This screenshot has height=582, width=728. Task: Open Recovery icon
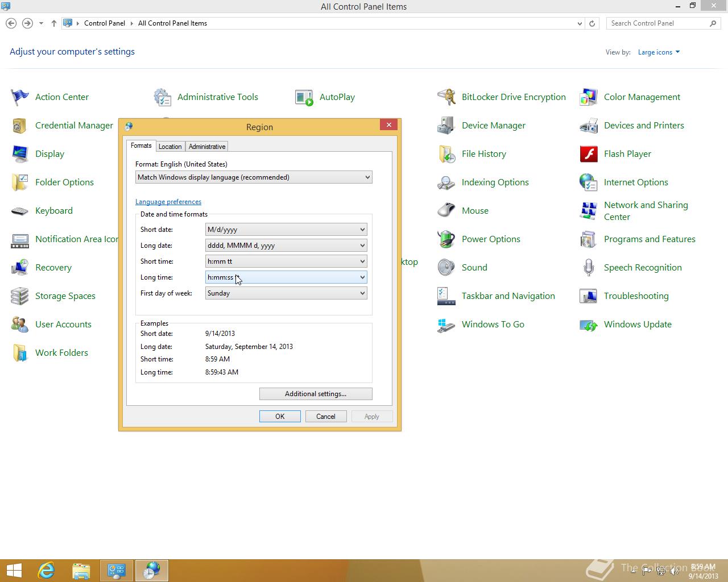[x=20, y=268]
